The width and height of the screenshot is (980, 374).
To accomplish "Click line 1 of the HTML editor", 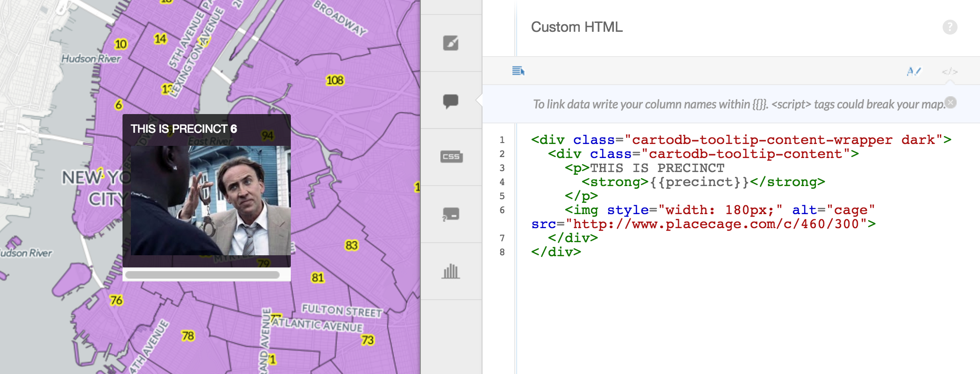I will click(x=741, y=140).
